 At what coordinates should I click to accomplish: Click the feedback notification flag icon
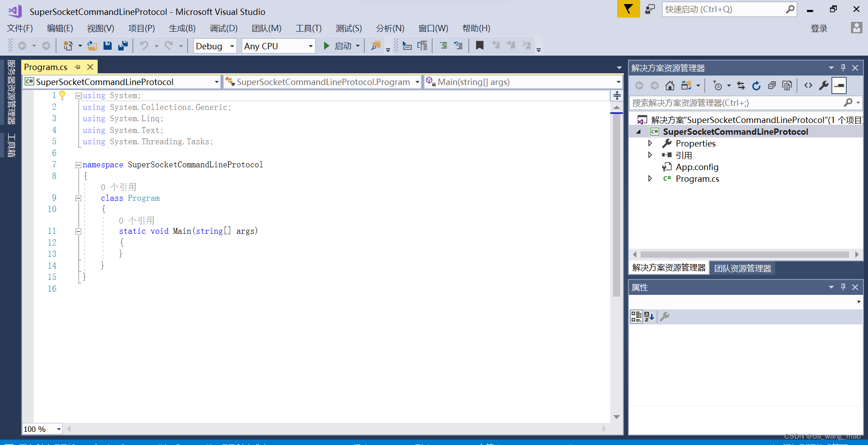pyautogui.click(x=628, y=9)
